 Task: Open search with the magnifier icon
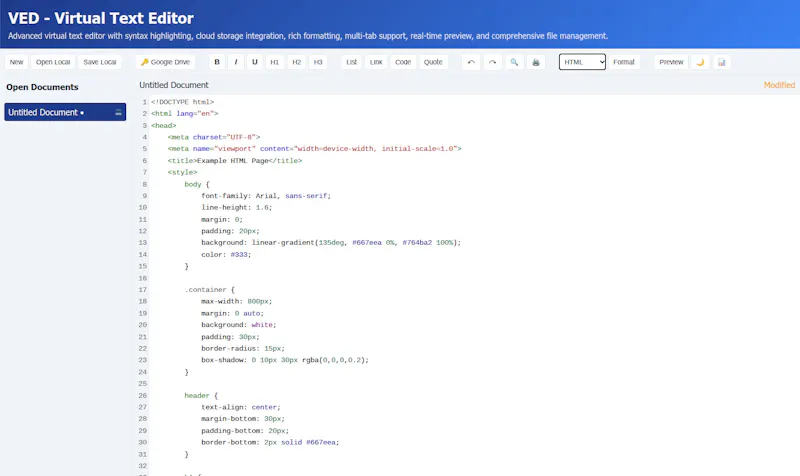click(514, 62)
